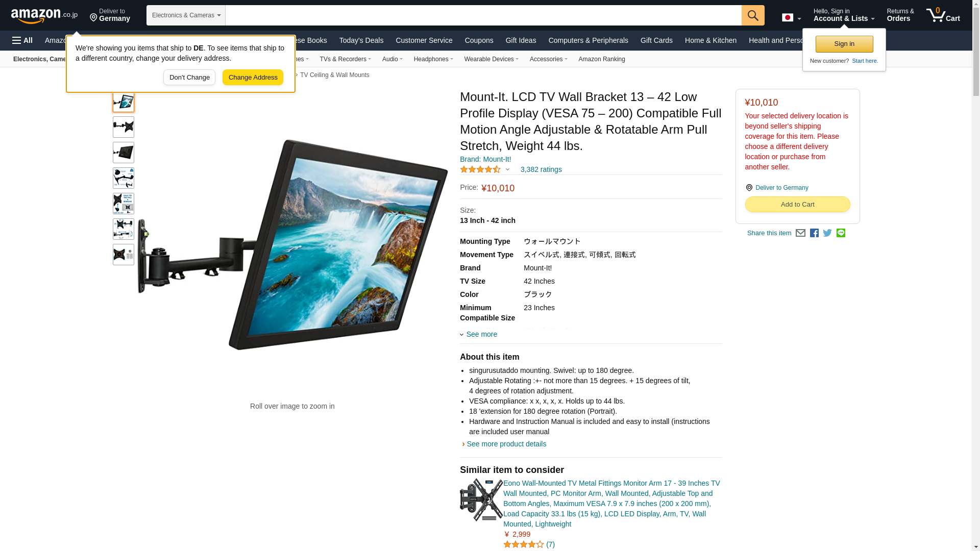Open the Japan flag language selector
Viewport: 980px width, 551px height.
coord(791,18)
